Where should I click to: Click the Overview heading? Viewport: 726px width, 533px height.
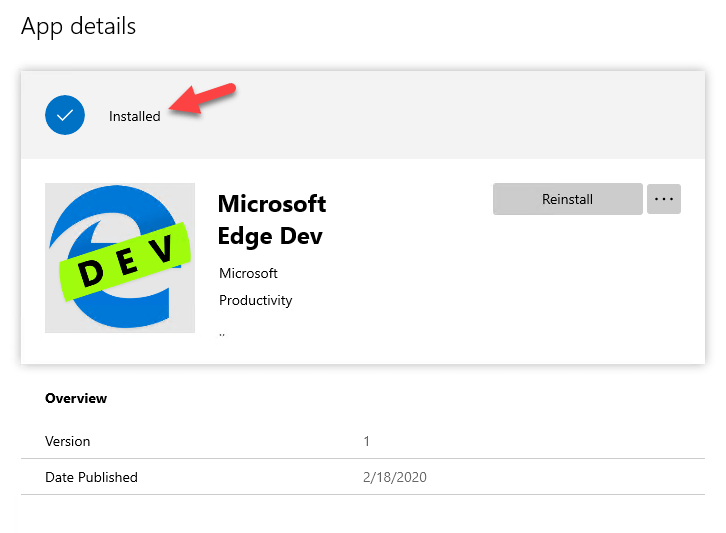click(76, 398)
